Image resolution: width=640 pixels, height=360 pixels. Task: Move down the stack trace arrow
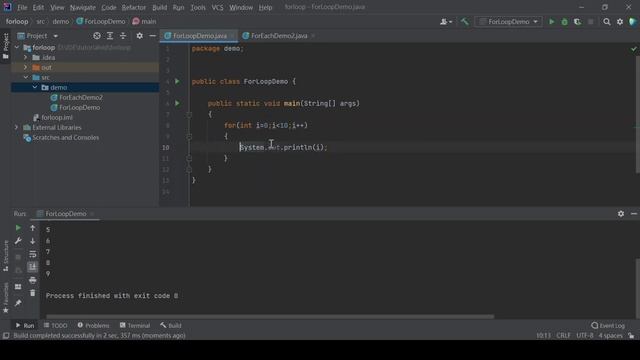(33, 241)
